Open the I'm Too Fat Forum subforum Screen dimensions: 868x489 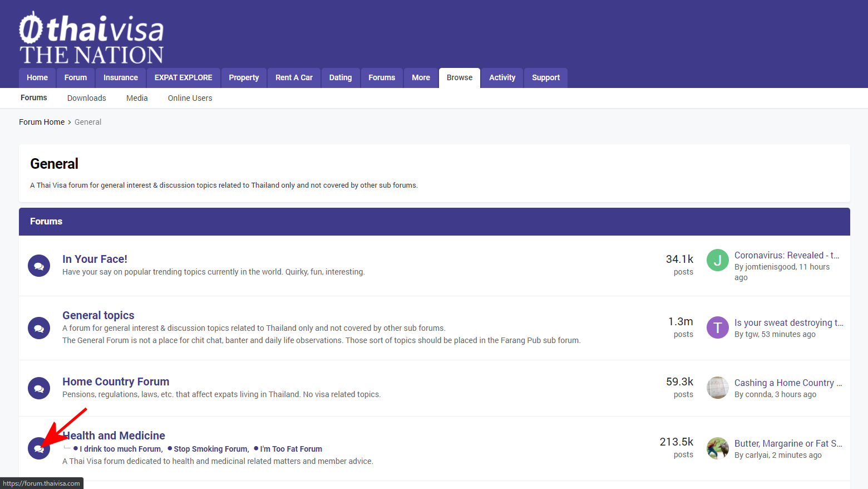pyautogui.click(x=291, y=449)
